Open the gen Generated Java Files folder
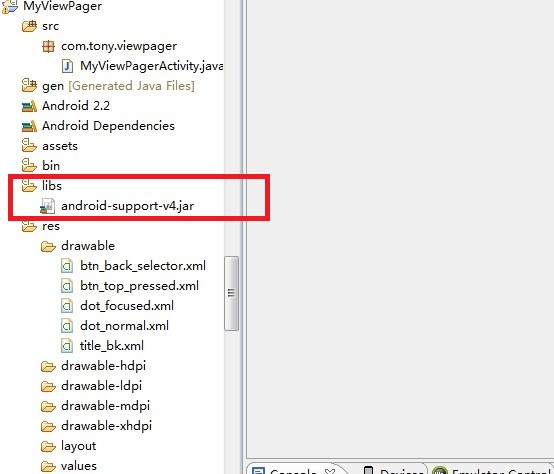The height and width of the screenshot is (474, 554). pos(107,86)
